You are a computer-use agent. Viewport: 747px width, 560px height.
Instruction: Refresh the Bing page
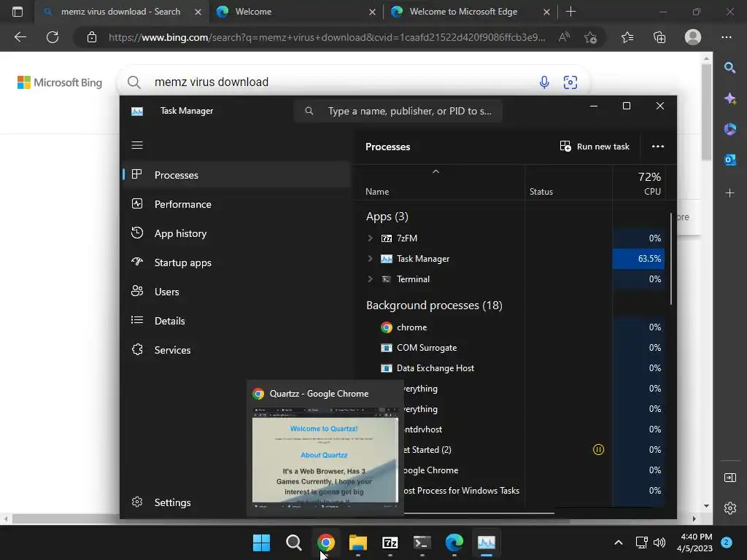pos(53,36)
